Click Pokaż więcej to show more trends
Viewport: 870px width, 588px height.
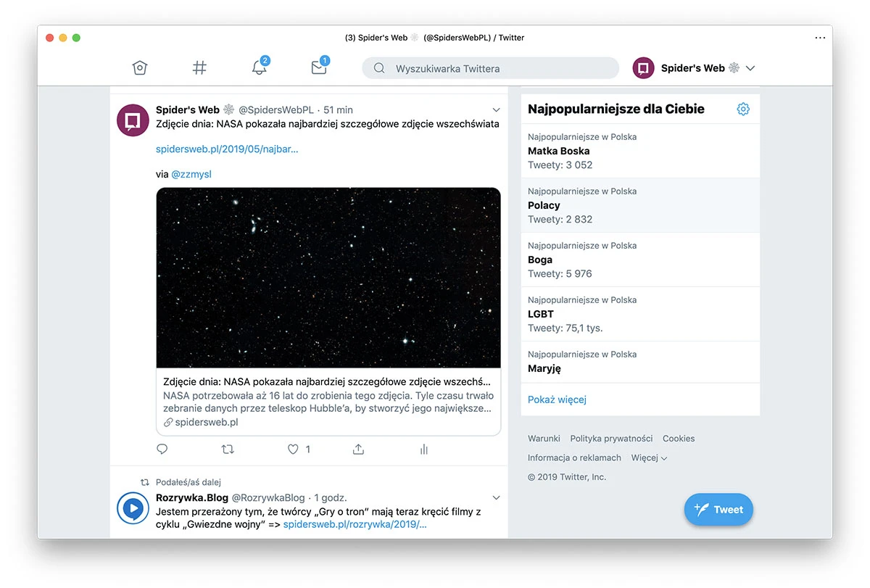pyautogui.click(x=557, y=399)
